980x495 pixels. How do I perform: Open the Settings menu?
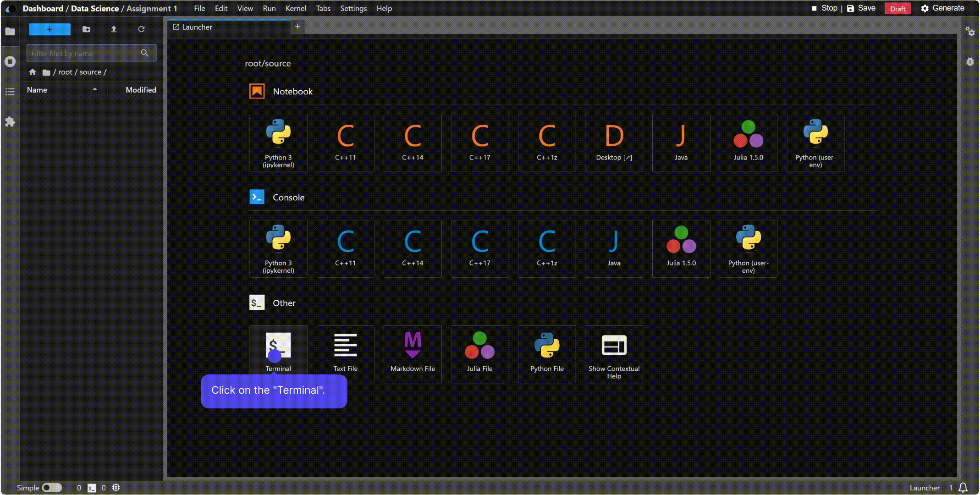click(x=353, y=8)
